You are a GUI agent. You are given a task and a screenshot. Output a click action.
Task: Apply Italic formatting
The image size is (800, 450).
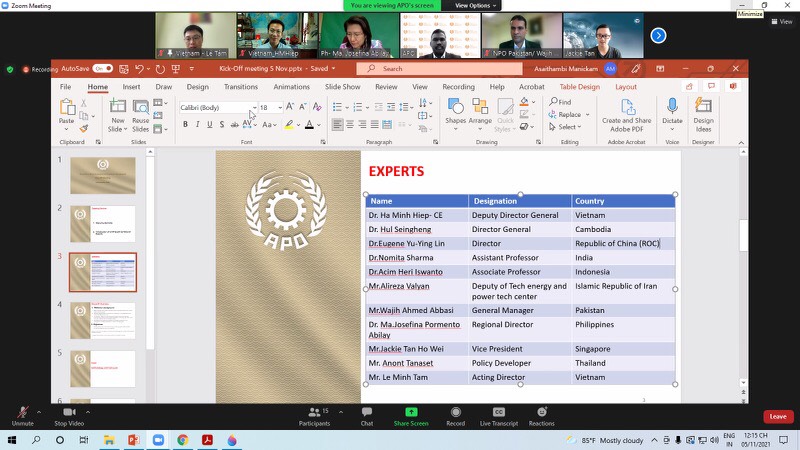coord(197,124)
